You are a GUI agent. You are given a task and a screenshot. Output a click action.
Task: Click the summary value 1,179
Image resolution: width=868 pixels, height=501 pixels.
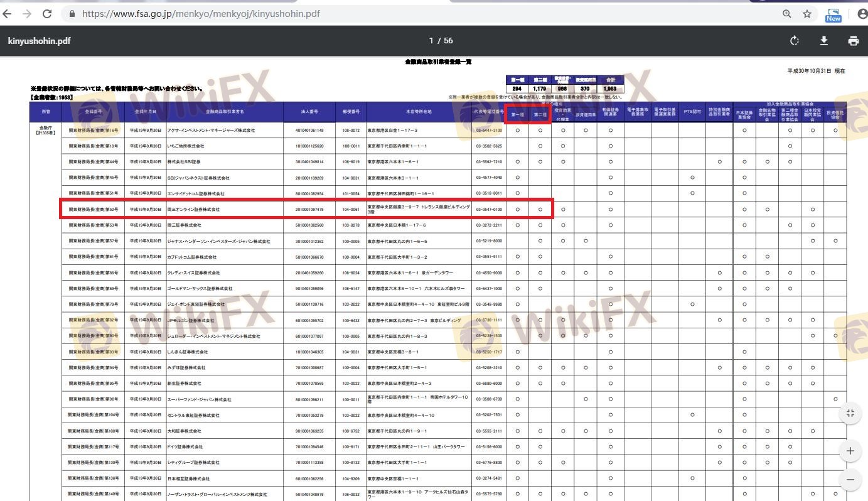tap(540, 89)
